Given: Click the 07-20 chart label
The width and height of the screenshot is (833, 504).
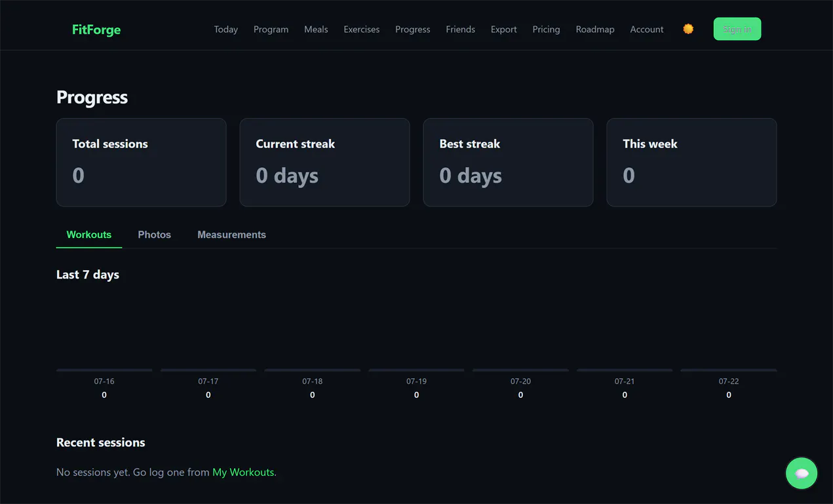Looking at the screenshot, I should 521,381.
